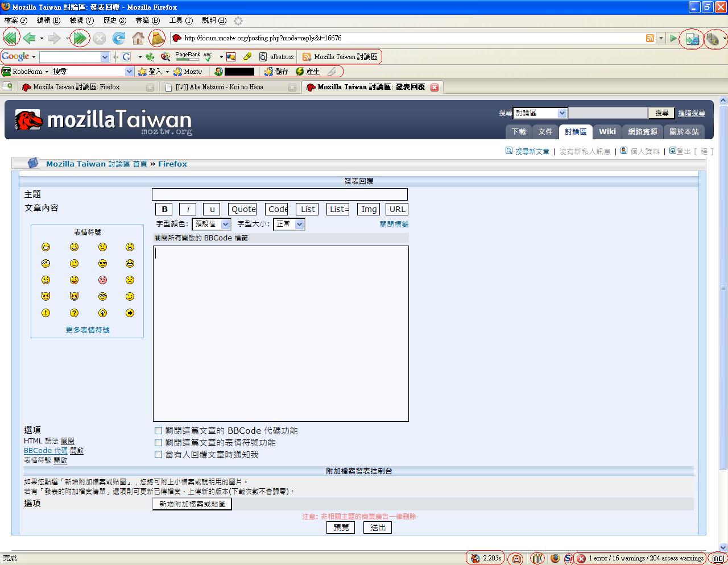Switch to the Koi no Hana tab

coord(226,87)
